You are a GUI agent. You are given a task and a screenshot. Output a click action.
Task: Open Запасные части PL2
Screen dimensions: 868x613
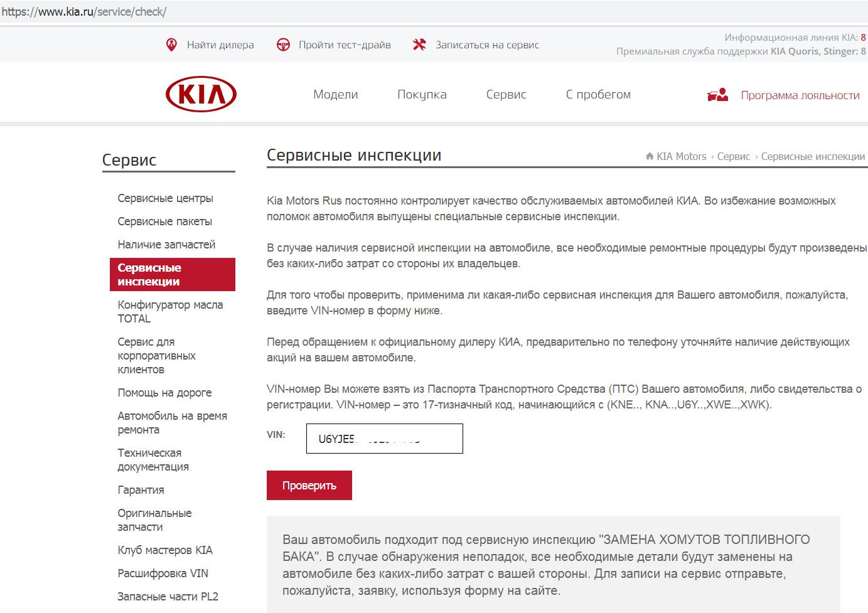coord(168,597)
